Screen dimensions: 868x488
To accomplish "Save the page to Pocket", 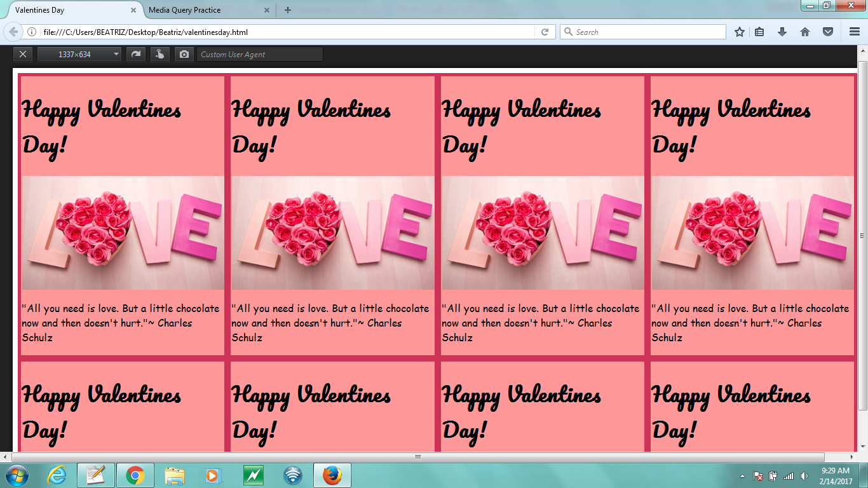I will coord(828,32).
